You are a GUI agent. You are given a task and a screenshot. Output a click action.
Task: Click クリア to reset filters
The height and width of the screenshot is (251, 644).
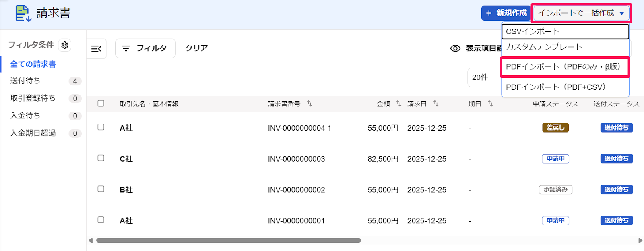pos(196,48)
